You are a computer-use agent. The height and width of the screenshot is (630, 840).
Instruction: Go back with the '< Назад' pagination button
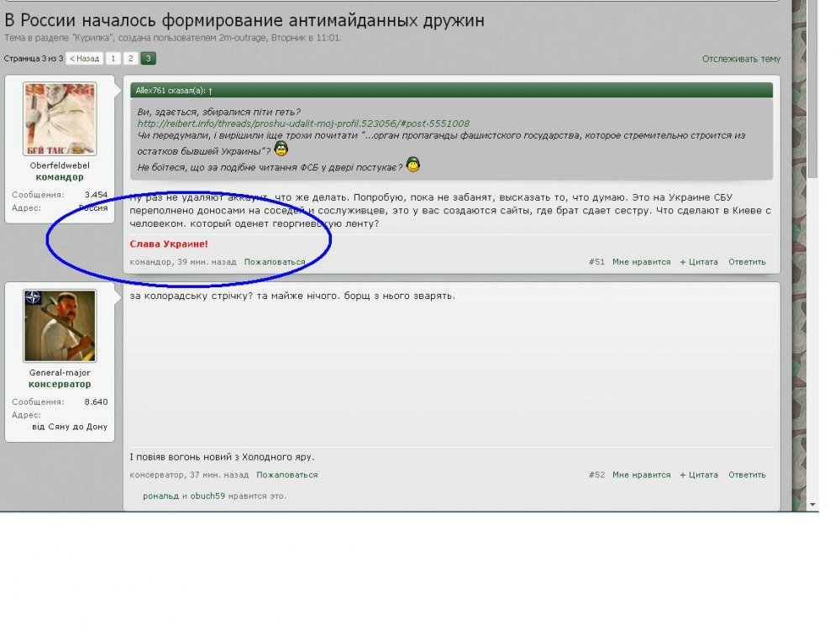[85, 59]
